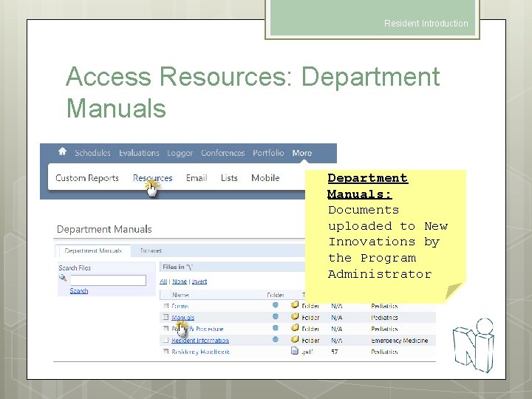This screenshot has width=532, height=399.
Task: Click the Invert selection link
Action: pos(199,282)
